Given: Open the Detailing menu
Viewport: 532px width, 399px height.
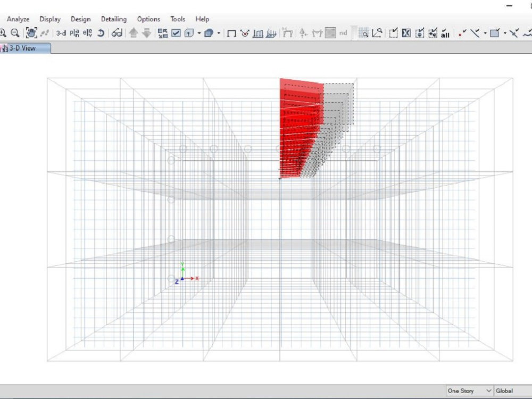Looking at the screenshot, I should 113,19.
